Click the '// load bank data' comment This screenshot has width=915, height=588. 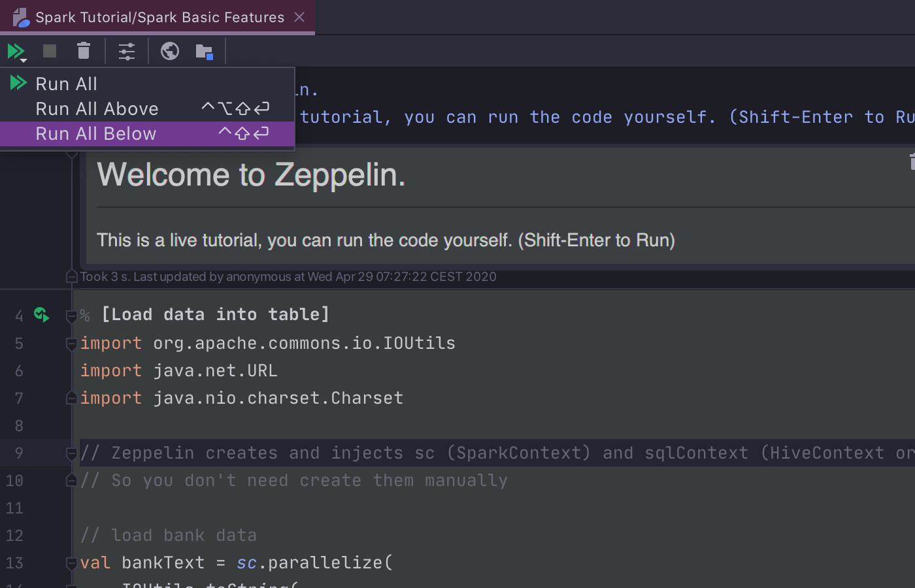[169, 535]
